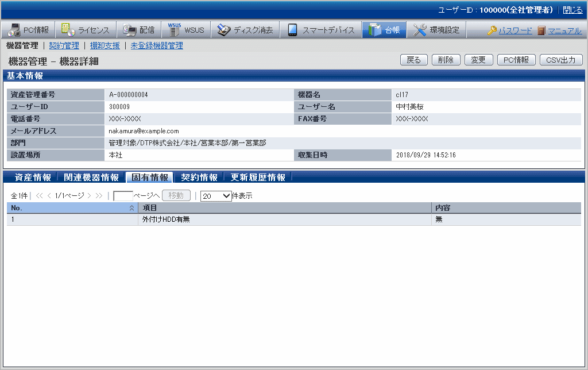Click the PC情報 button near 変更
The height and width of the screenshot is (370, 588).
516,60
